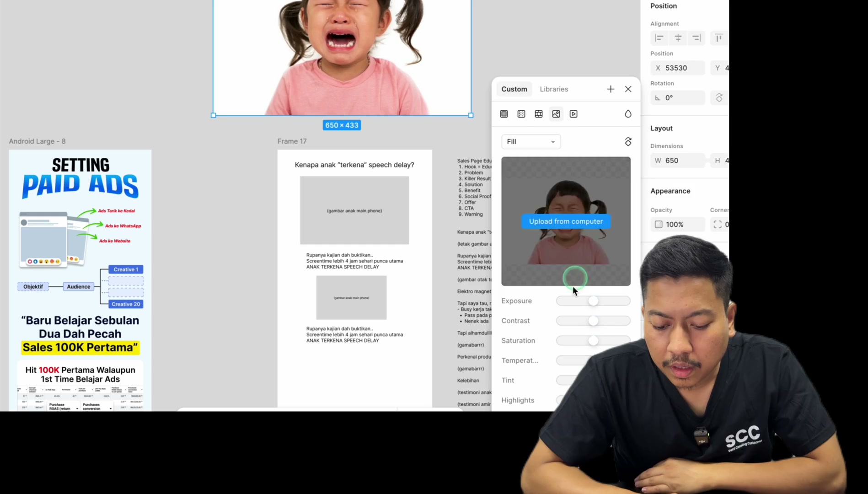This screenshot has height=494, width=868.
Task: Select the pattern fill type icon
Action: click(x=539, y=114)
